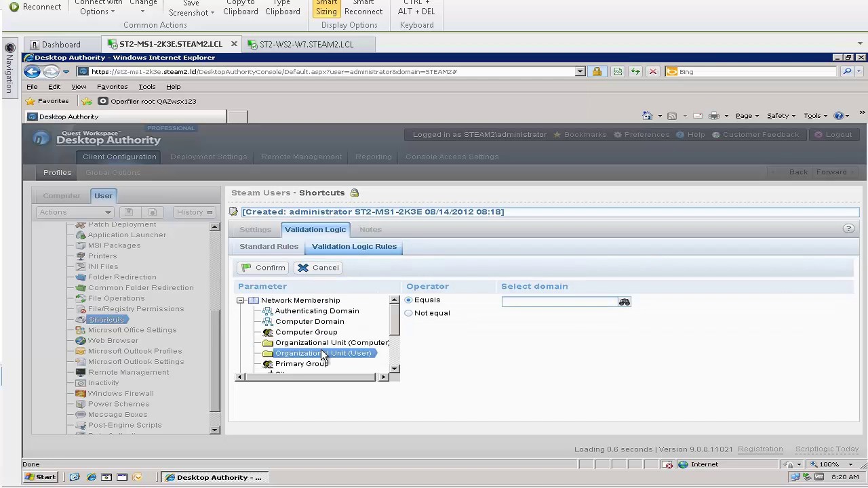868x488 pixels.
Task: Click the IE help question mark icon
Action: coord(839,116)
